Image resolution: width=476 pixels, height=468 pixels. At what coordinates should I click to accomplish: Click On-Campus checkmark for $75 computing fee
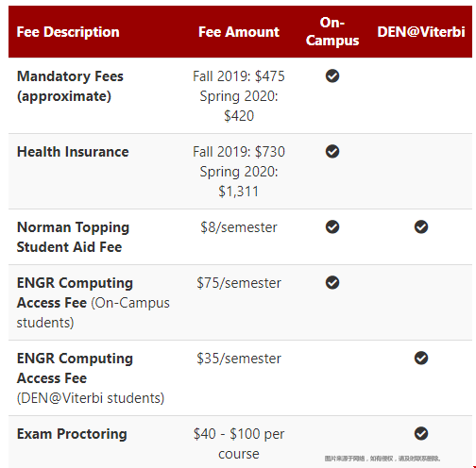pyautogui.click(x=332, y=282)
